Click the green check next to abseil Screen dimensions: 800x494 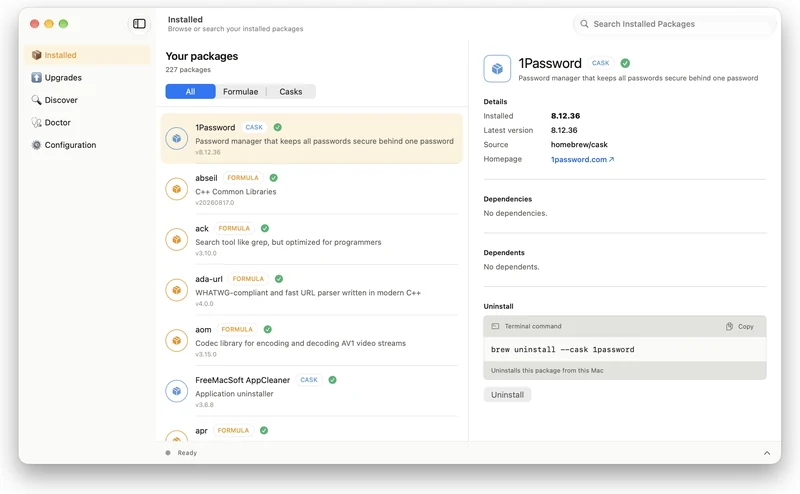tap(273, 178)
